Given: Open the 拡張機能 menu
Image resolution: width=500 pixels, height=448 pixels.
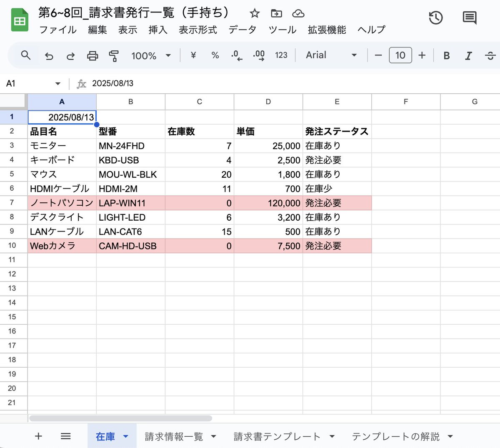Looking at the screenshot, I should pos(327,30).
